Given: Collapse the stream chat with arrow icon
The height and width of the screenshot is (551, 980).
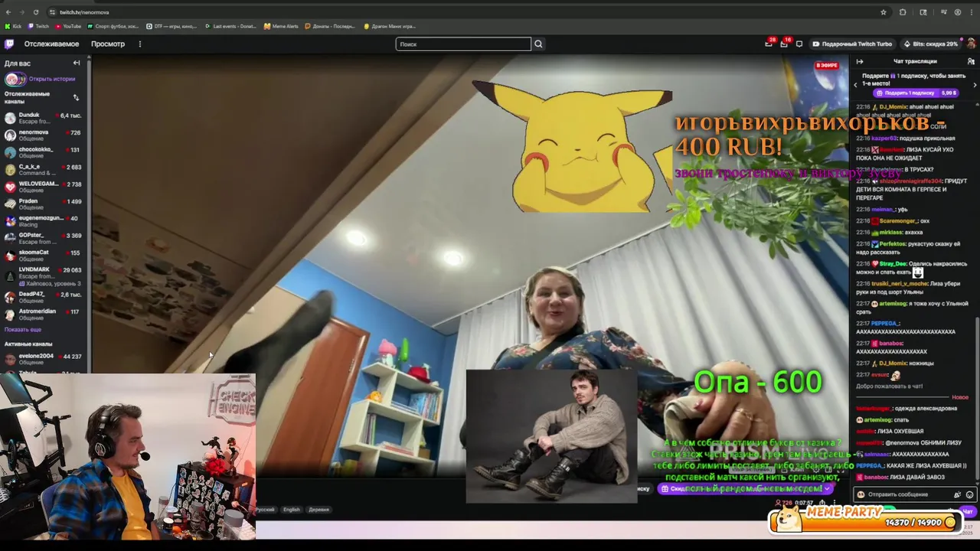Looking at the screenshot, I should click(860, 61).
